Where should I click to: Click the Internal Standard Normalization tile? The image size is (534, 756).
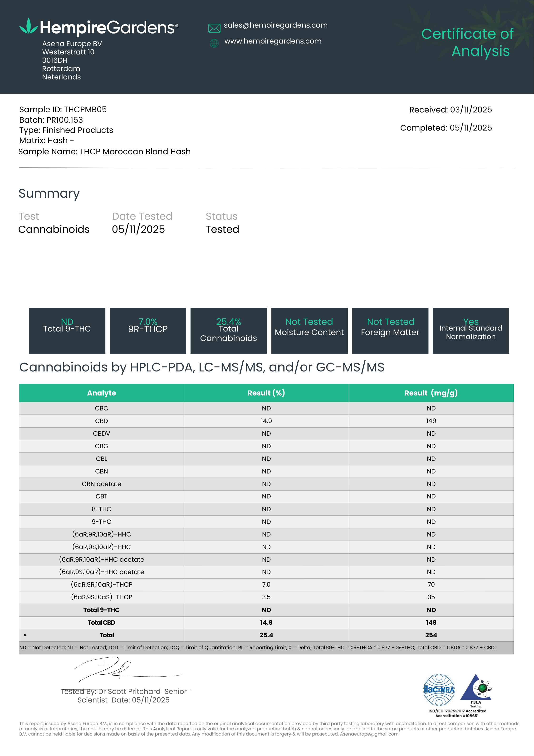point(471,331)
